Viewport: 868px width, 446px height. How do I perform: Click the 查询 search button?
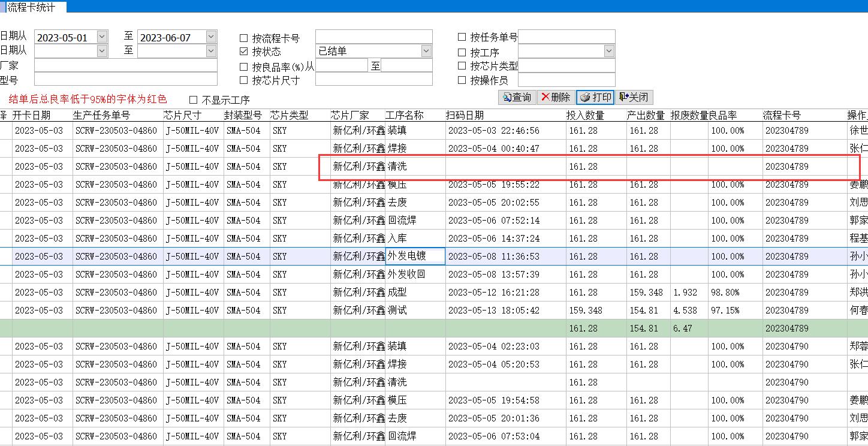coord(517,97)
